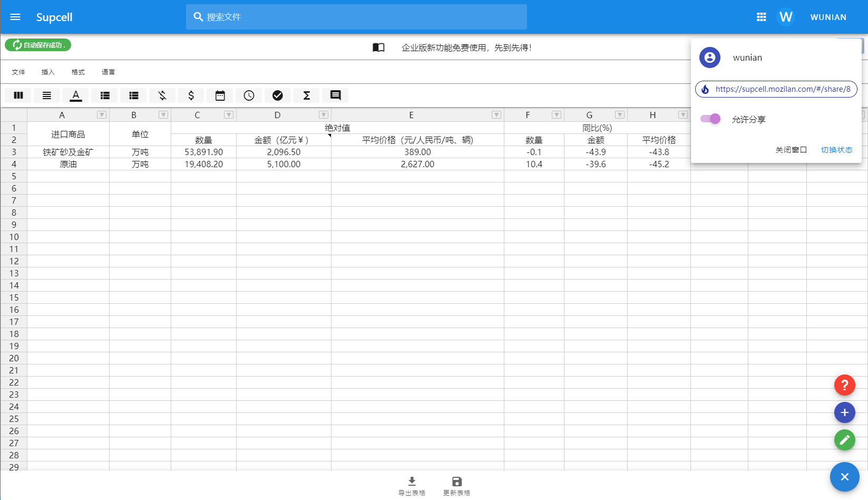
Task: Click the red help question mark button
Action: click(x=844, y=385)
